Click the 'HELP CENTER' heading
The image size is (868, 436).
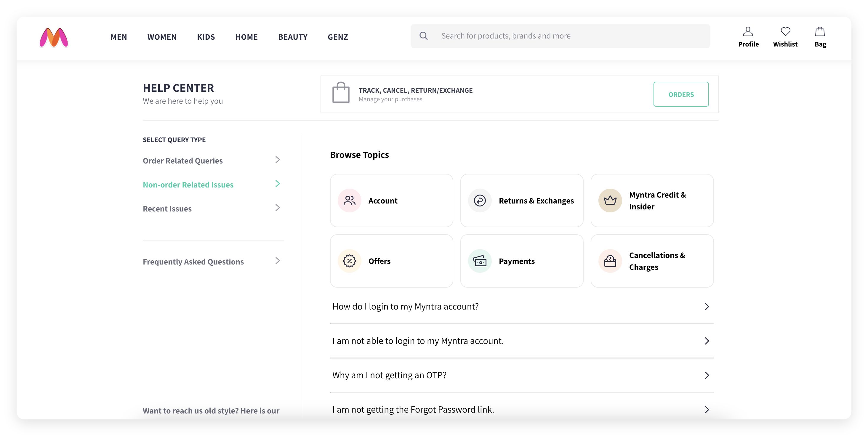click(x=178, y=88)
